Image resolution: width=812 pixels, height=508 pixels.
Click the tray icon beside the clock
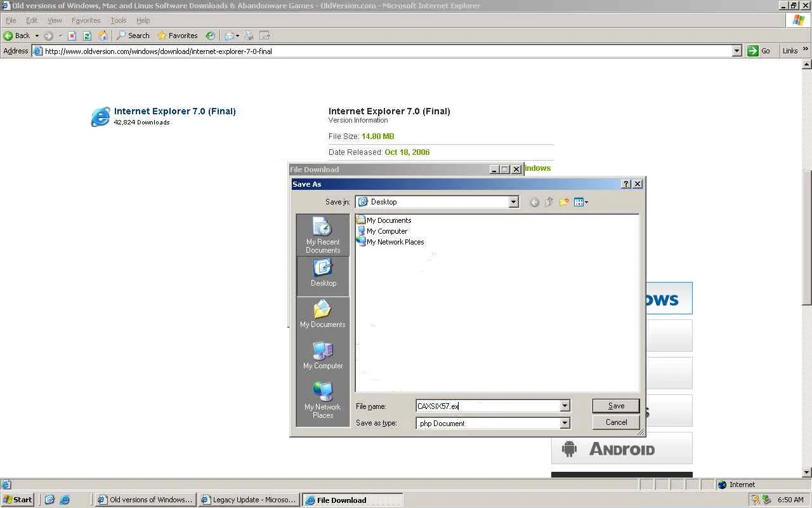[766, 500]
